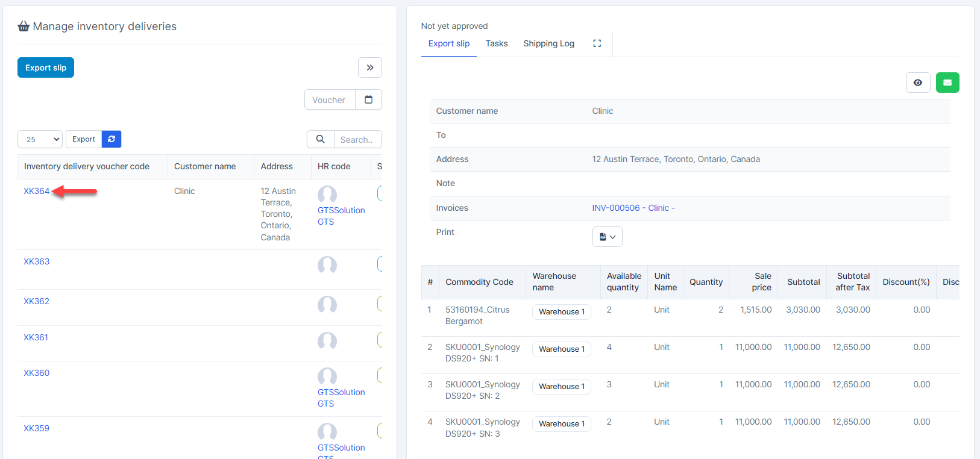Viewport: 980px width, 459px height.
Task: Click the double-chevron toggle panel button
Action: click(370, 67)
